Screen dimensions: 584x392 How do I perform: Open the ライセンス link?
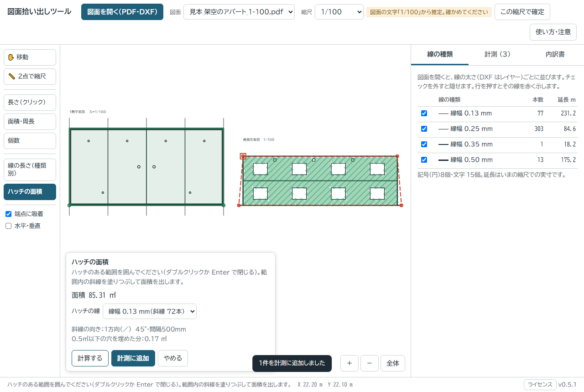[540, 385]
